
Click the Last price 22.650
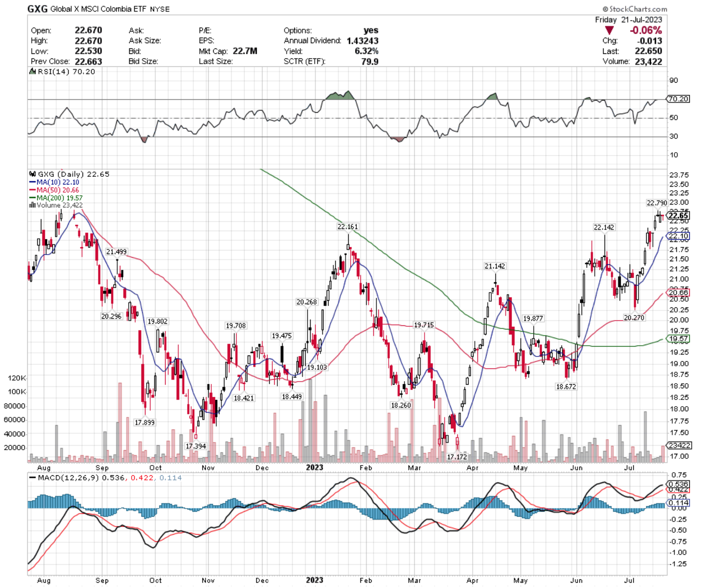pyautogui.click(x=648, y=51)
